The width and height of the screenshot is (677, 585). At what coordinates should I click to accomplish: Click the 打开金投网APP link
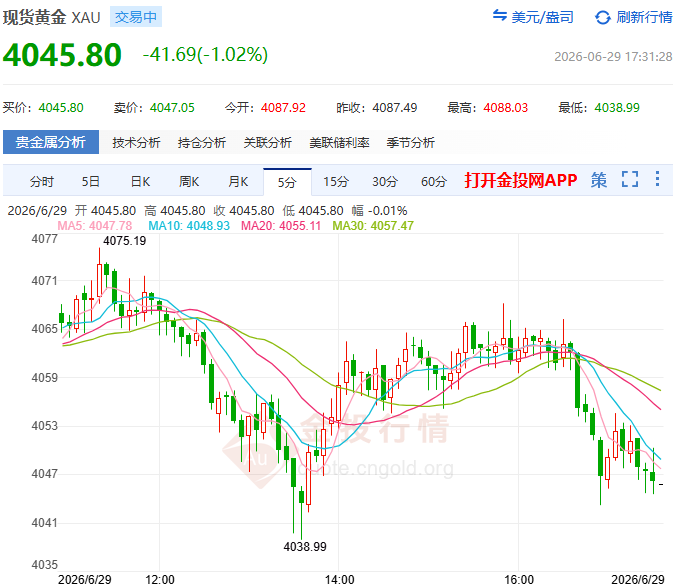tap(521, 180)
